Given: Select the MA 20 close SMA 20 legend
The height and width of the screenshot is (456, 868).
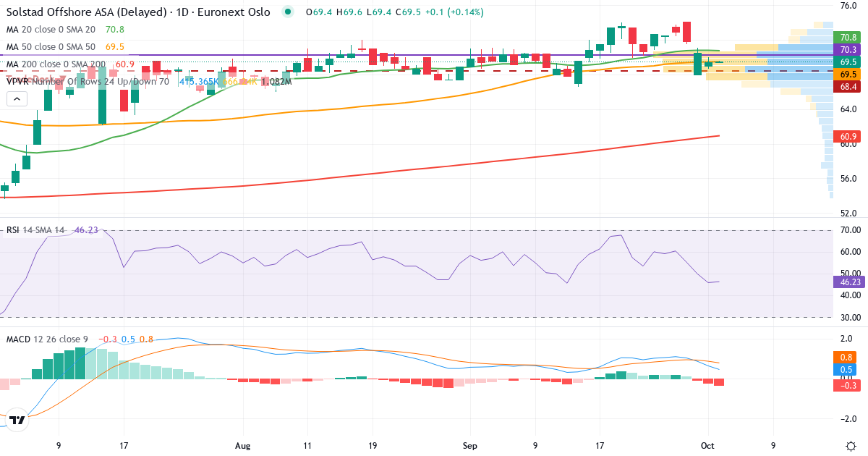Looking at the screenshot, I should coord(51,30).
